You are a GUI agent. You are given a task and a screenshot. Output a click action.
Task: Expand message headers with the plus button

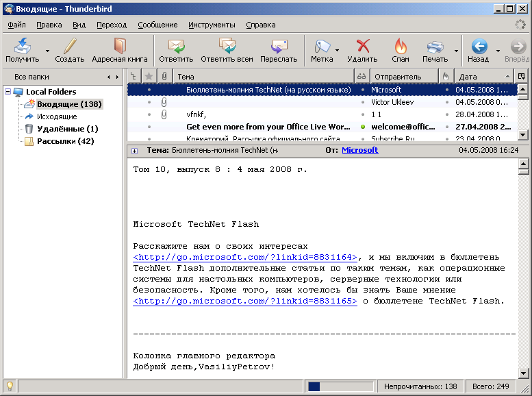[x=135, y=151]
